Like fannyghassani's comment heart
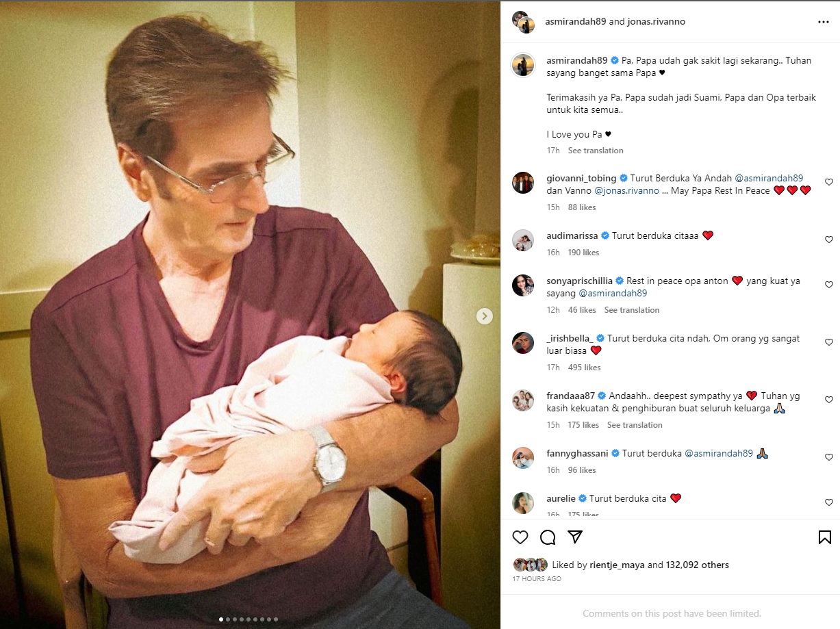840x629 pixels. click(829, 457)
